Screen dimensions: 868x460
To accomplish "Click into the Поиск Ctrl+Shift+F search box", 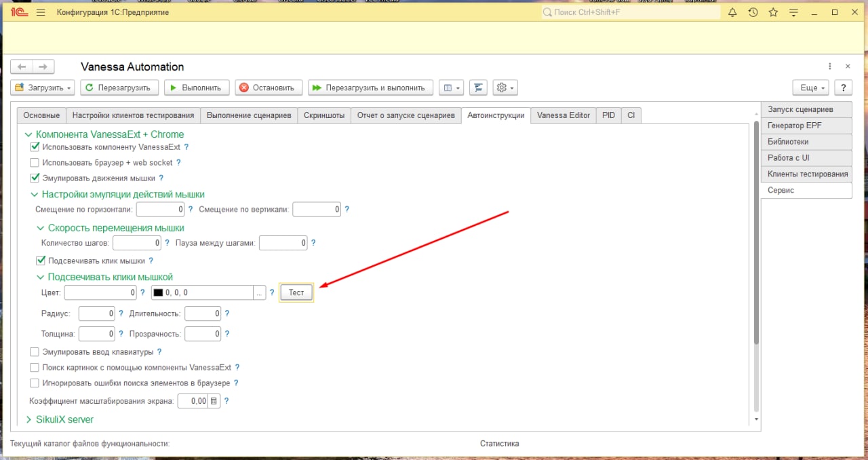I will click(x=631, y=12).
